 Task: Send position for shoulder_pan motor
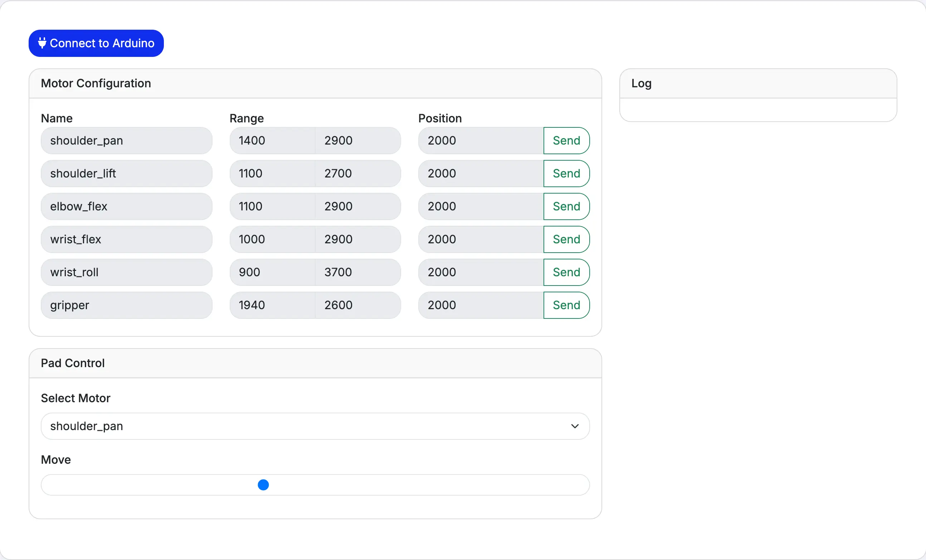pyautogui.click(x=566, y=141)
